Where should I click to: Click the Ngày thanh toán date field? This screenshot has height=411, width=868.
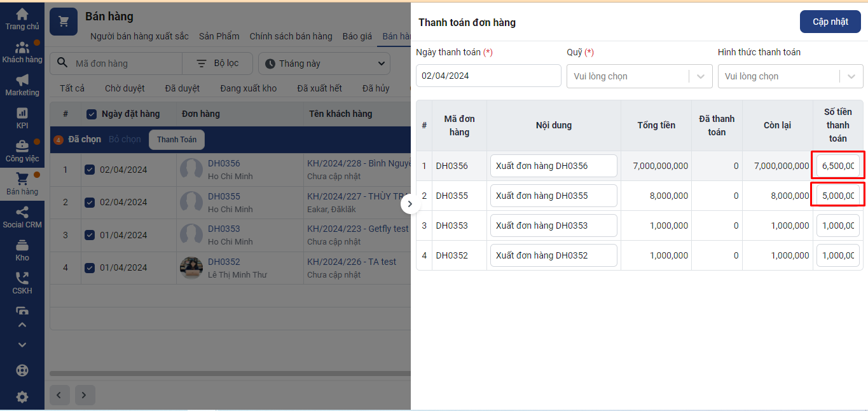pos(488,76)
